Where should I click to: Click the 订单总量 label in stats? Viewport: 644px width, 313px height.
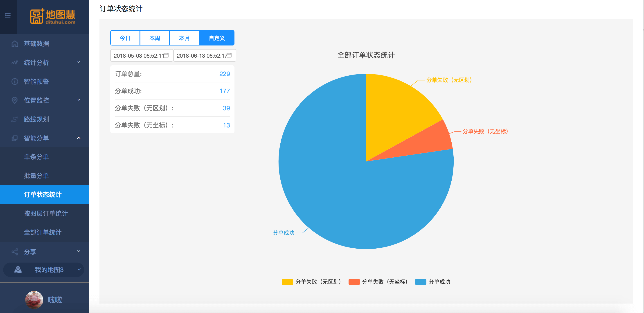pyautogui.click(x=128, y=74)
